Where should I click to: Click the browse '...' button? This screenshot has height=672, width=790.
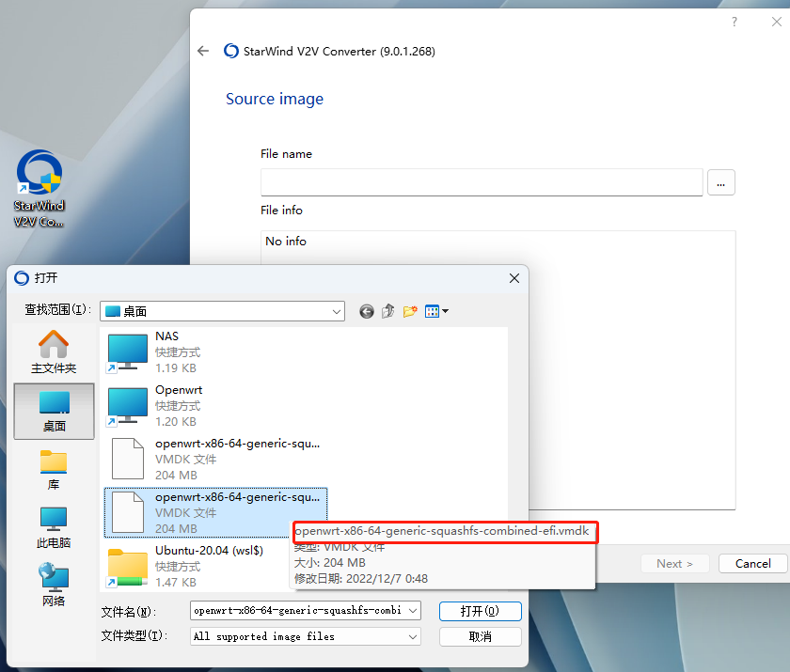720,183
